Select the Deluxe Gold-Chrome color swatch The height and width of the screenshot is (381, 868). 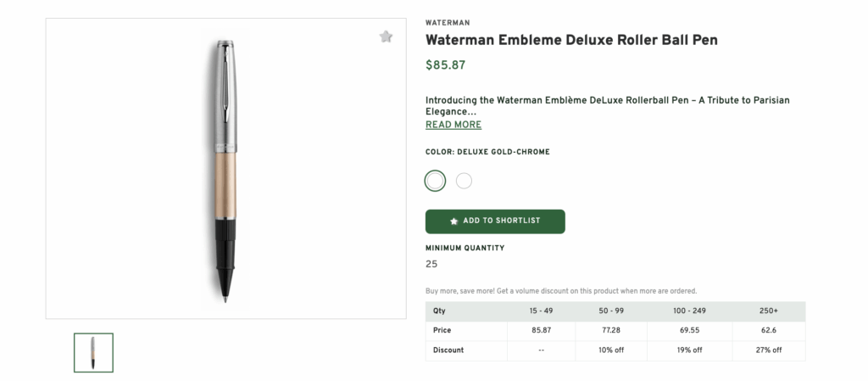click(x=436, y=181)
